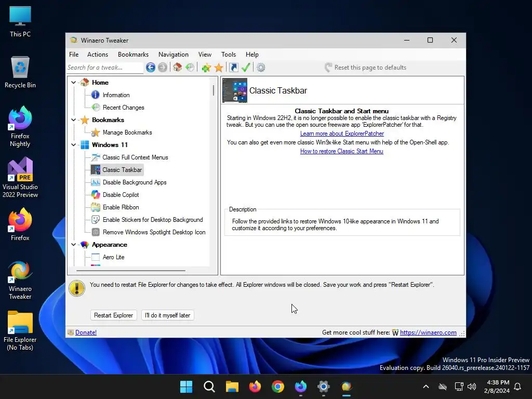Open taskbar Search magnifier
This screenshot has height=399, width=532.
pos(209,387)
